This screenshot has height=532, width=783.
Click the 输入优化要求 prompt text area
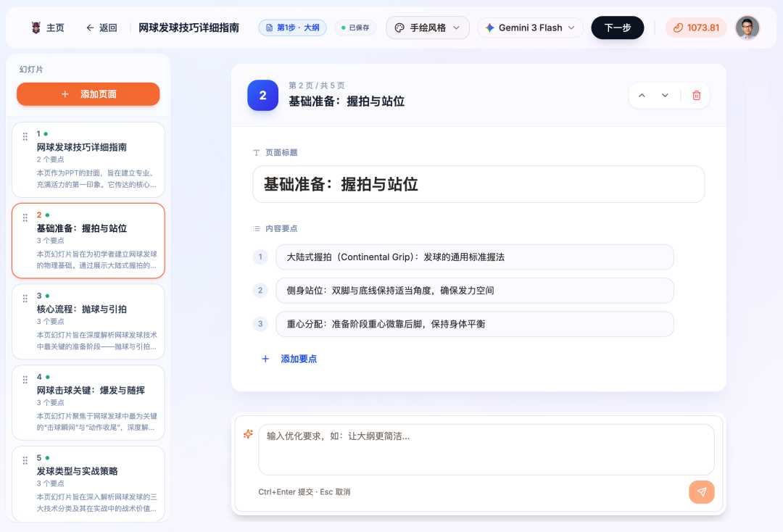point(486,449)
